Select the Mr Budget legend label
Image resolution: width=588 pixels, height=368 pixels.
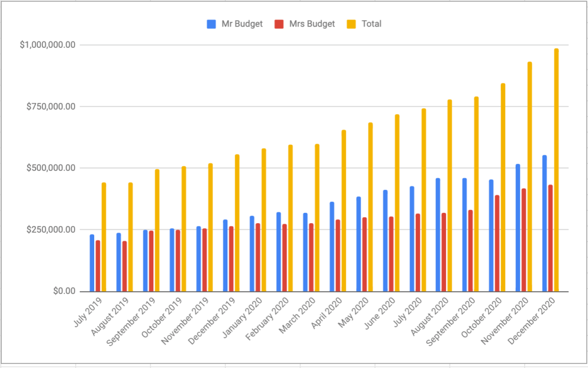pyautogui.click(x=242, y=24)
